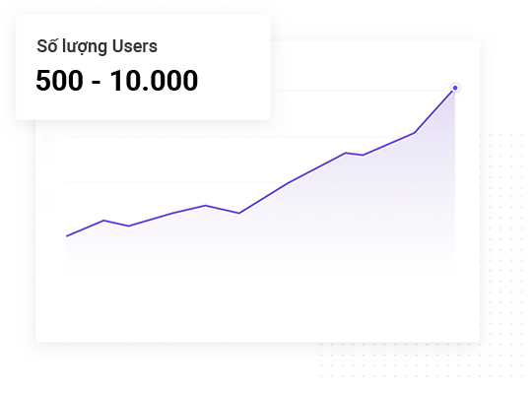Image resolution: width=532 pixels, height=394 pixels.
Task: Click the purple endpoint dot on chart
Action: (x=455, y=88)
